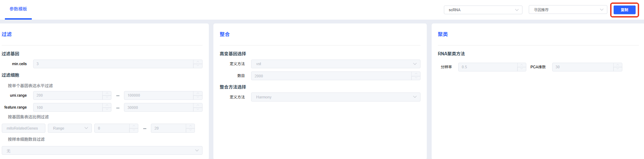Expand the 按样本细胞数目过滤 dropdown showing 无

[102, 151]
